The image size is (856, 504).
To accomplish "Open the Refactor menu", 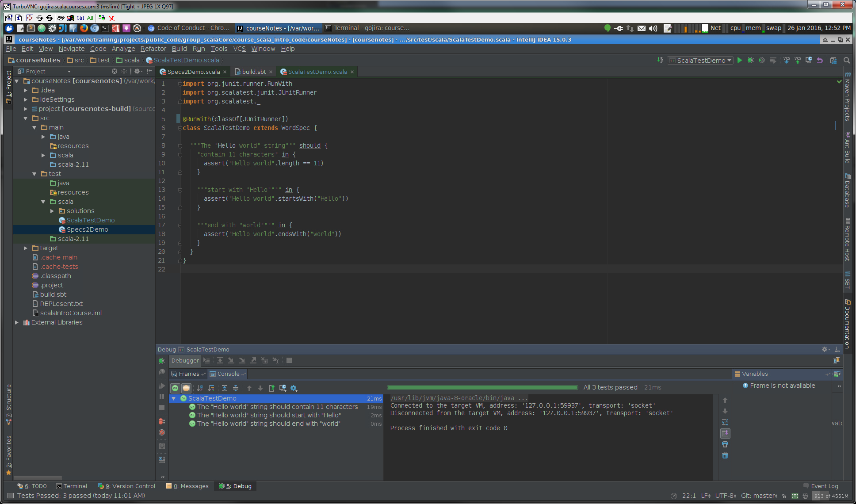I will [x=153, y=49].
